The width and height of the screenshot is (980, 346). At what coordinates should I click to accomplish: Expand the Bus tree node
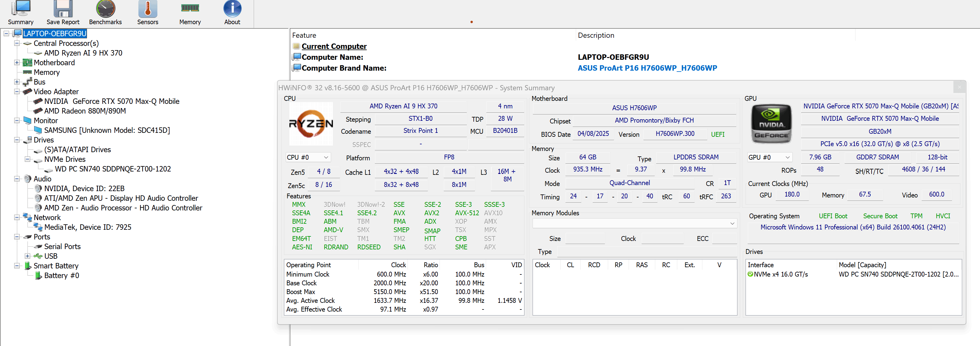click(x=17, y=82)
